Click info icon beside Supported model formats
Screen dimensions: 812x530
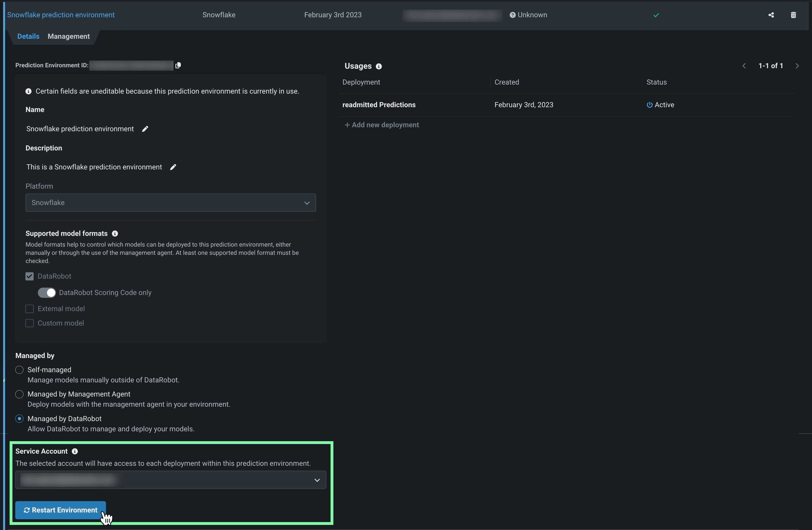click(x=115, y=234)
